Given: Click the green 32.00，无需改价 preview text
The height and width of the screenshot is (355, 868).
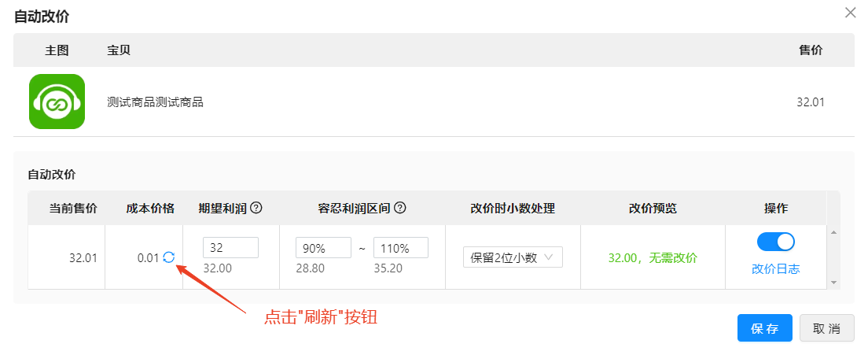Looking at the screenshot, I should coord(653,258).
